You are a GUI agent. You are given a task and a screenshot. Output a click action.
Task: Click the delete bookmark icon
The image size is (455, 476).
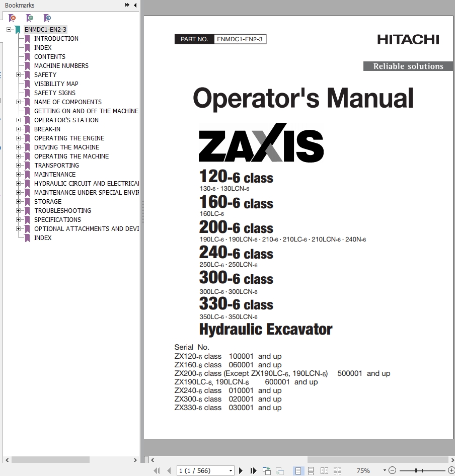[12, 18]
